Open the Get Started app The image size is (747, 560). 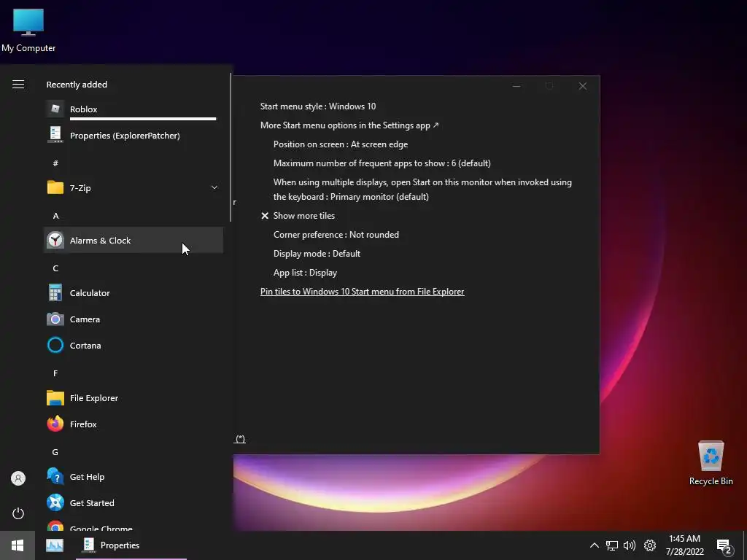[133, 502]
